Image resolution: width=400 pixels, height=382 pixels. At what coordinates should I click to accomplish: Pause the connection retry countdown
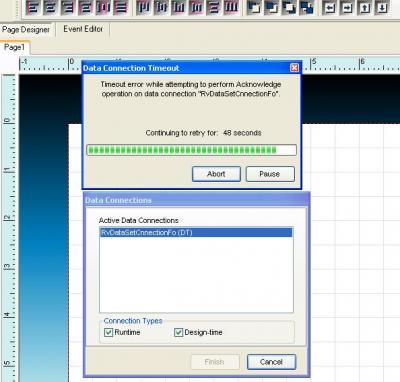click(270, 174)
